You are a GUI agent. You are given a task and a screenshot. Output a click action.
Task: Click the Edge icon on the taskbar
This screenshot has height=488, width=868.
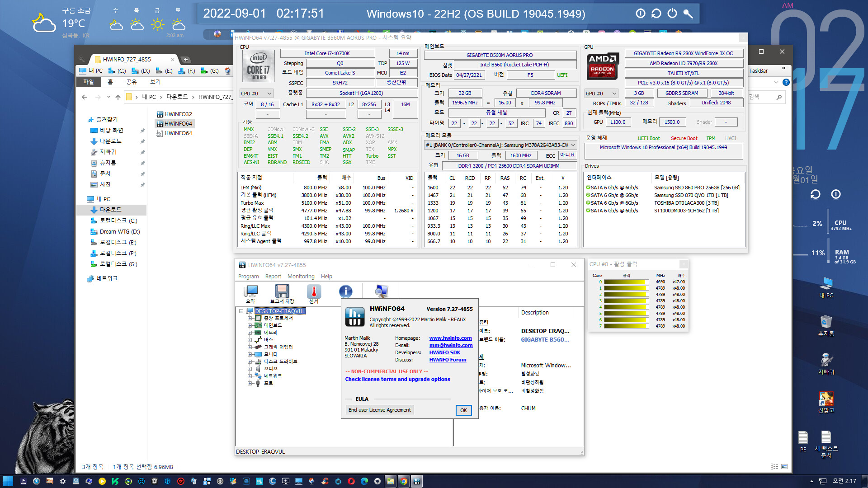click(x=364, y=481)
